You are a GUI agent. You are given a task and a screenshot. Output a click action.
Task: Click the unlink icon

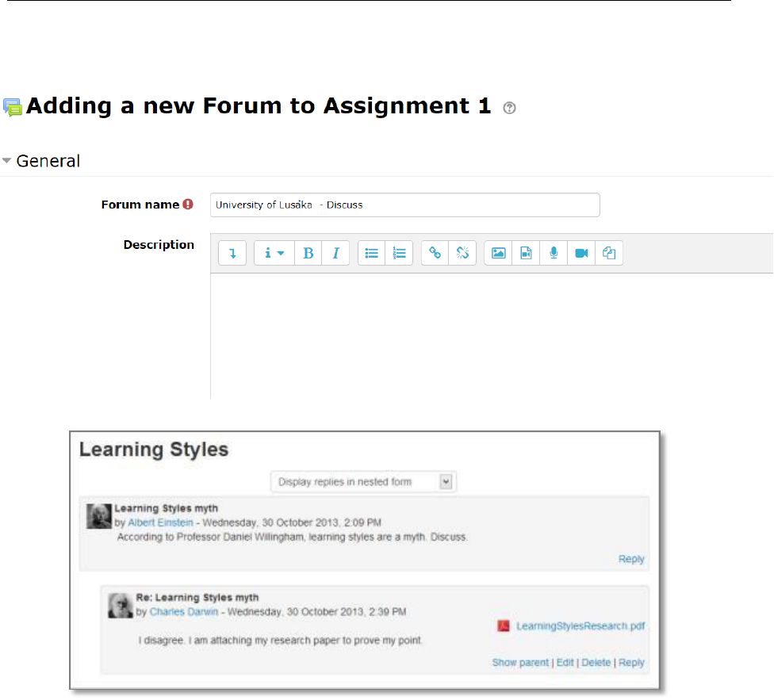(x=462, y=253)
